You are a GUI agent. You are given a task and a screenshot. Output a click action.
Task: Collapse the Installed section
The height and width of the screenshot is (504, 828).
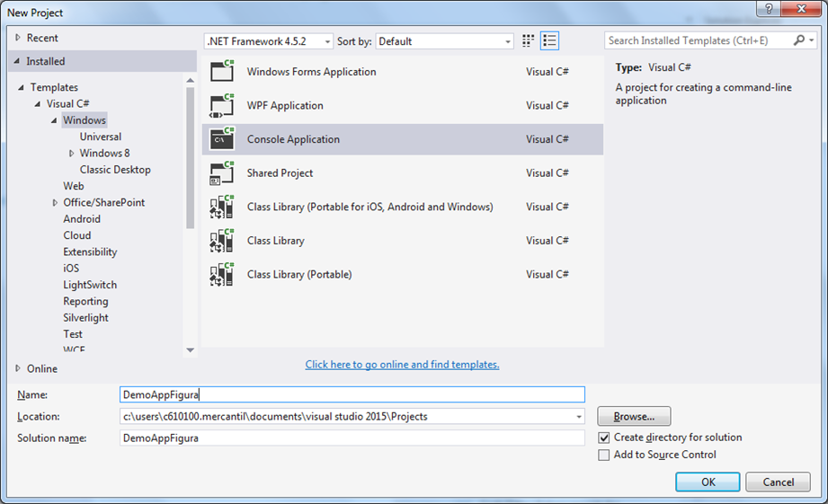[17, 61]
